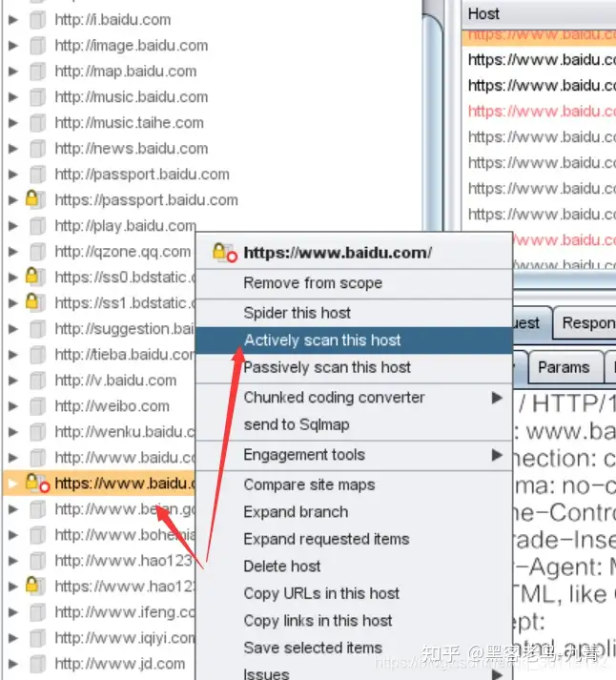Select Copy URLs in this host

click(354, 594)
